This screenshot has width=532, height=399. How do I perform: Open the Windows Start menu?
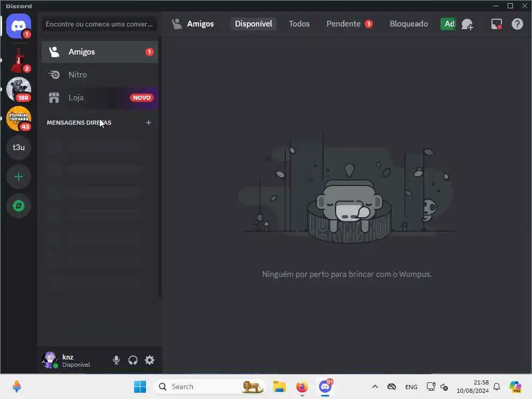(140, 387)
